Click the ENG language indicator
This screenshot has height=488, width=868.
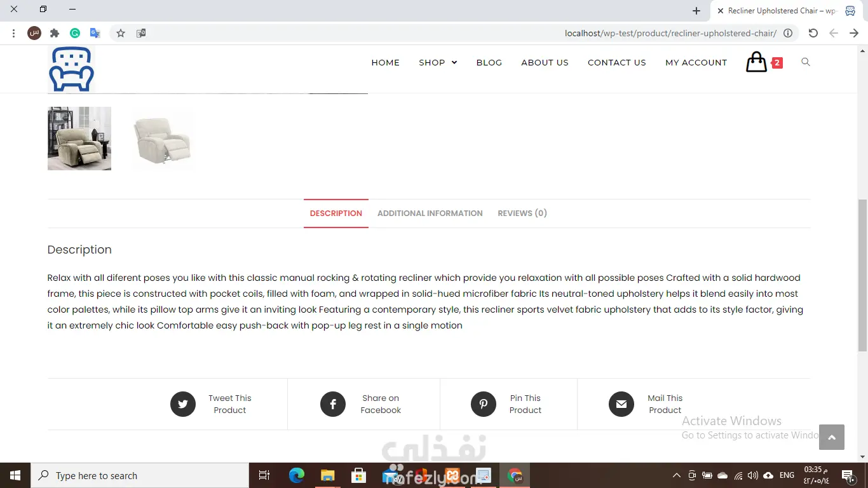(x=787, y=475)
